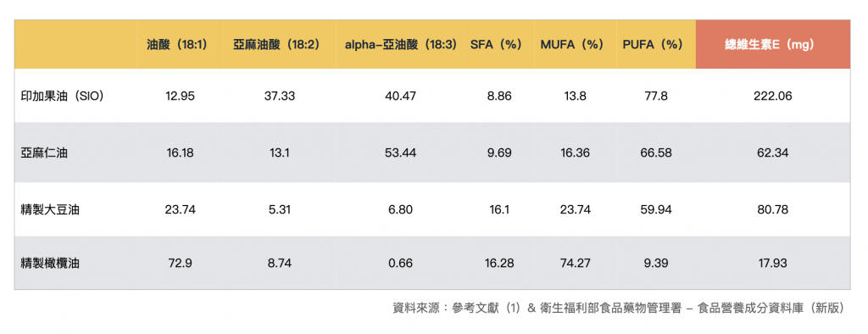868x334 pixels.
Task: Click the 亞麻仁油 row label
Action: click(x=44, y=153)
